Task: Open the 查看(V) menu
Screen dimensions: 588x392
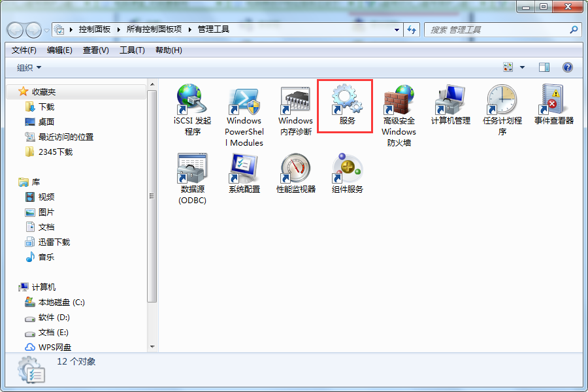Action: 95,50
